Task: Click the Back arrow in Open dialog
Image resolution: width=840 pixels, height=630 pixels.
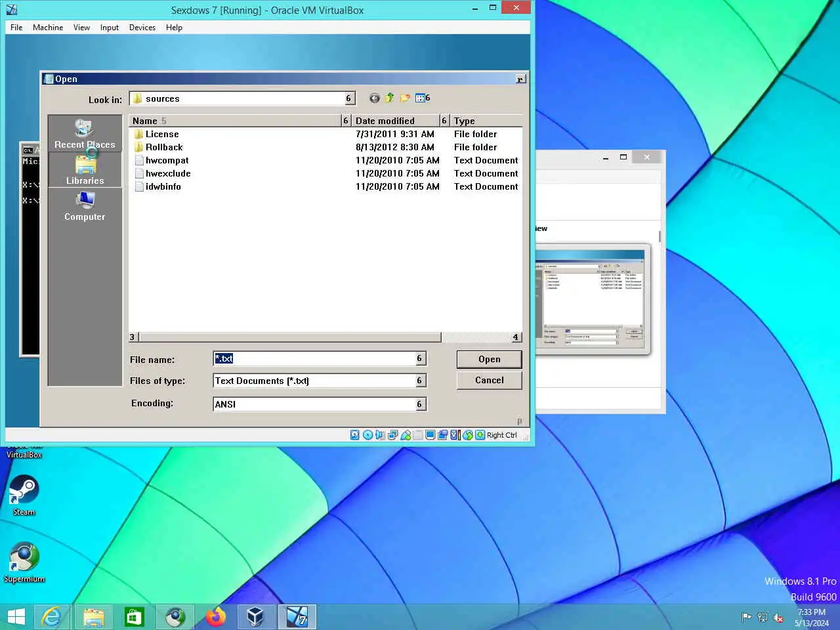Action: (374, 98)
